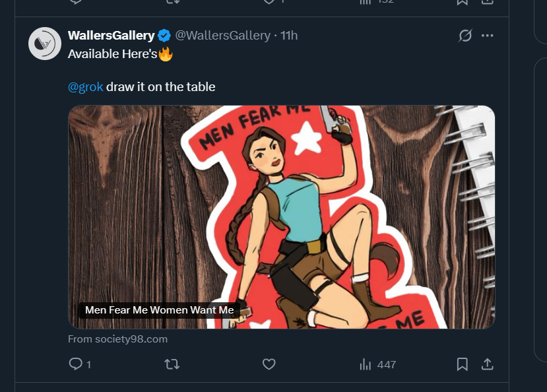Viewport: 547px width, 392px height.
Task: Repost the WallersGallery tweet
Action: [172, 364]
